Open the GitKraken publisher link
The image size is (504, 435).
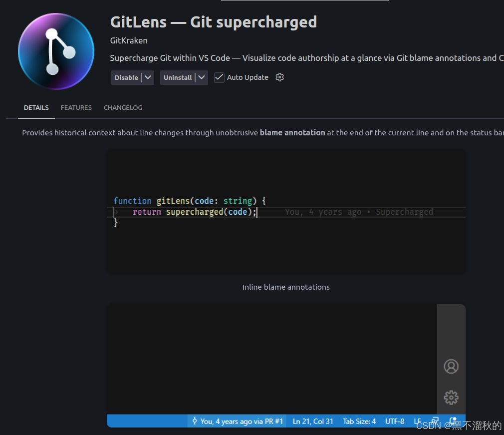click(129, 40)
